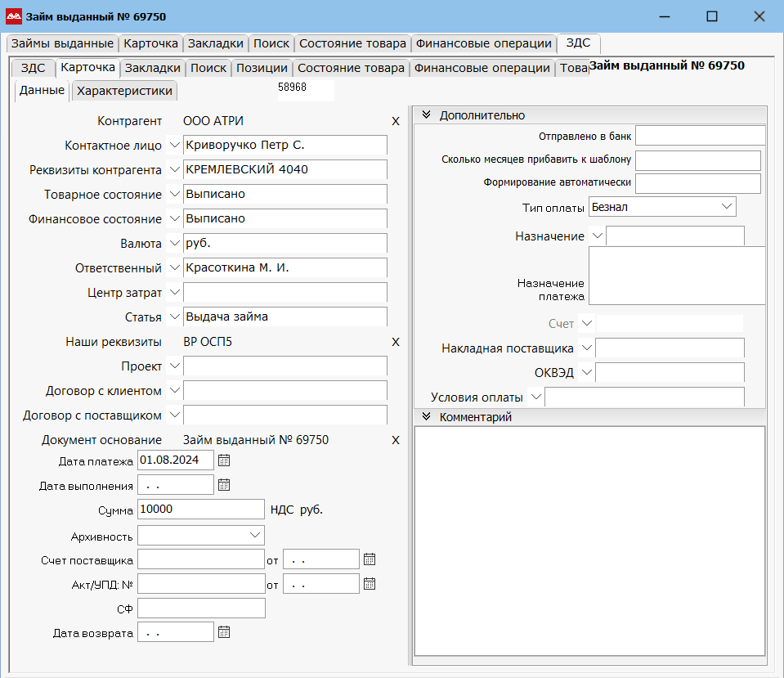Image resolution: width=784 pixels, height=678 pixels.
Task: Open Счет dropdown arrow
Action: (x=587, y=323)
